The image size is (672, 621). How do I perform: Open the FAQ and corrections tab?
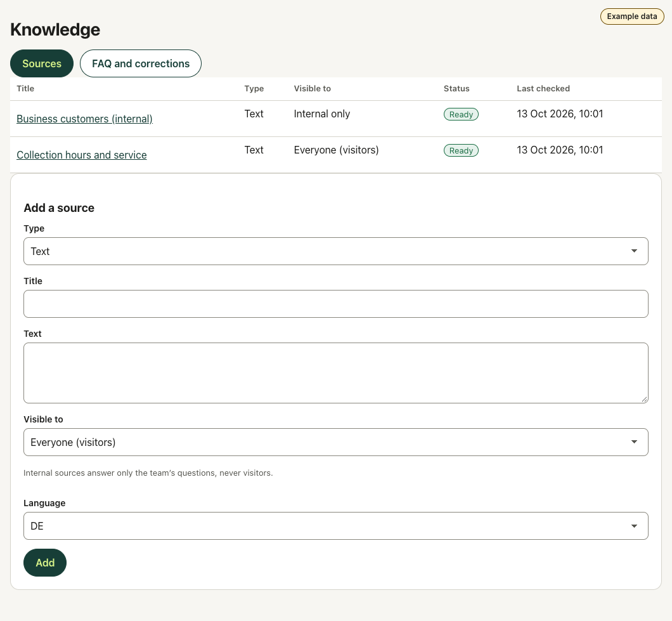coord(141,63)
